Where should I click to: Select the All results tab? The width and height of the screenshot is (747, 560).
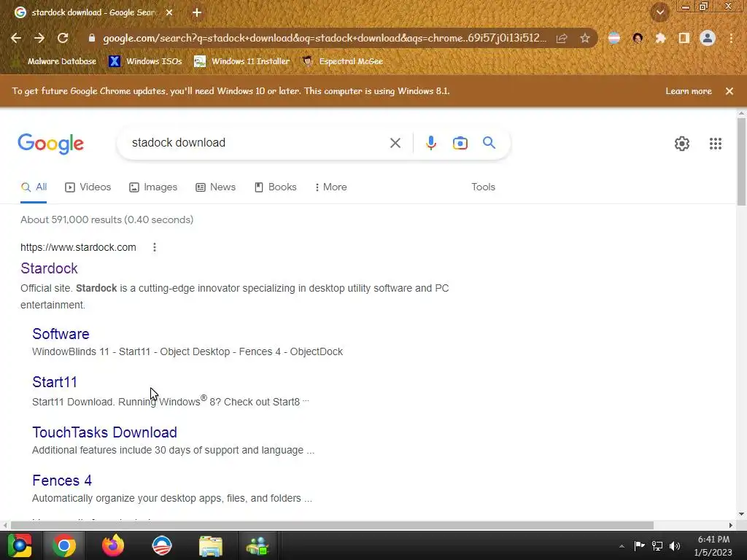coord(34,187)
